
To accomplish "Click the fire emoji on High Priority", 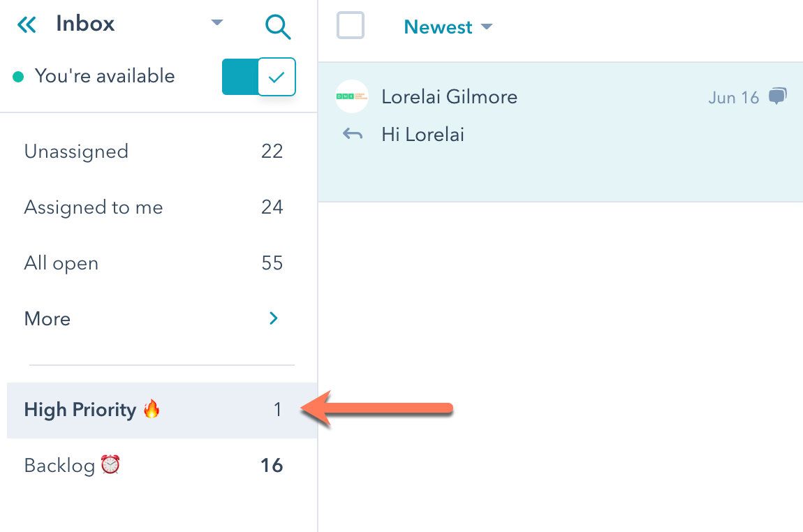I will (152, 409).
